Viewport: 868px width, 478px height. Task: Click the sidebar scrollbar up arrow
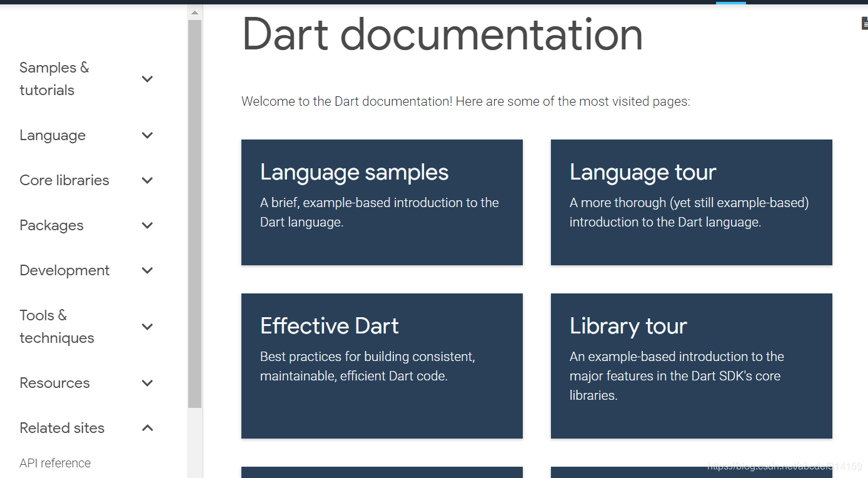point(194,13)
